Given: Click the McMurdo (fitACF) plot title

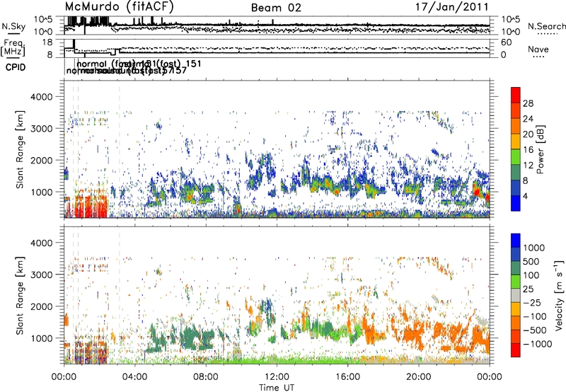Looking at the screenshot, I should click(119, 7).
